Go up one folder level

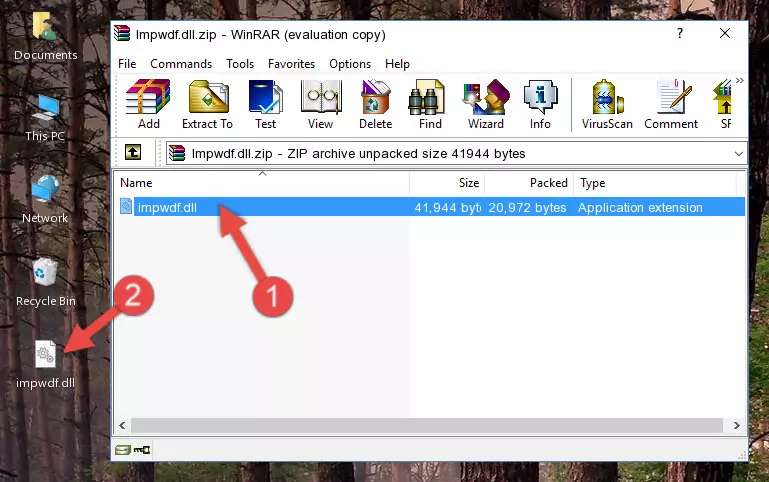pyautogui.click(x=133, y=152)
